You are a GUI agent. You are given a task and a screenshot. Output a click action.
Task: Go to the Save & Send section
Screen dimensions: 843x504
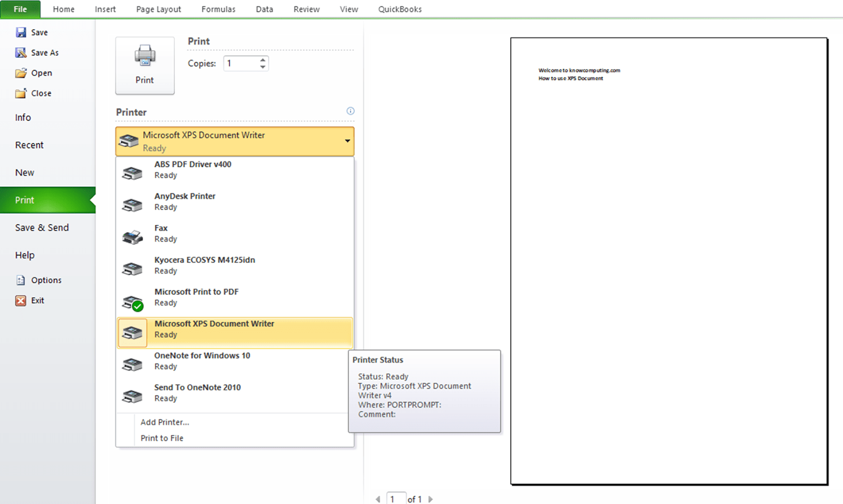point(42,228)
